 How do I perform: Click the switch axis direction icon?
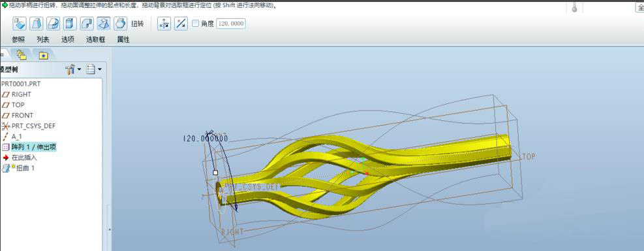tap(164, 24)
